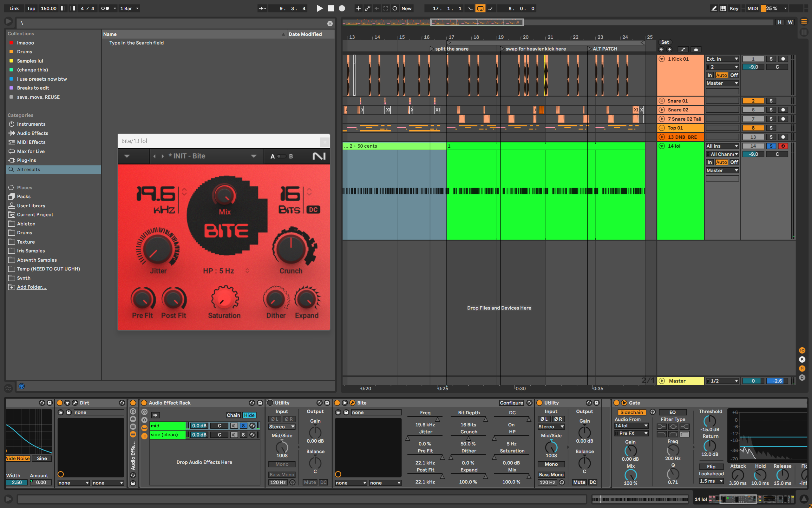Unfold the Snare 02 track

tap(662, 110)
